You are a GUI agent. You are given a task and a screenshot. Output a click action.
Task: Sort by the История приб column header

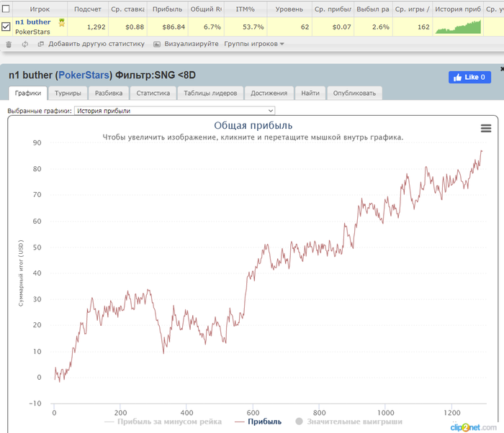coord(458,9)
